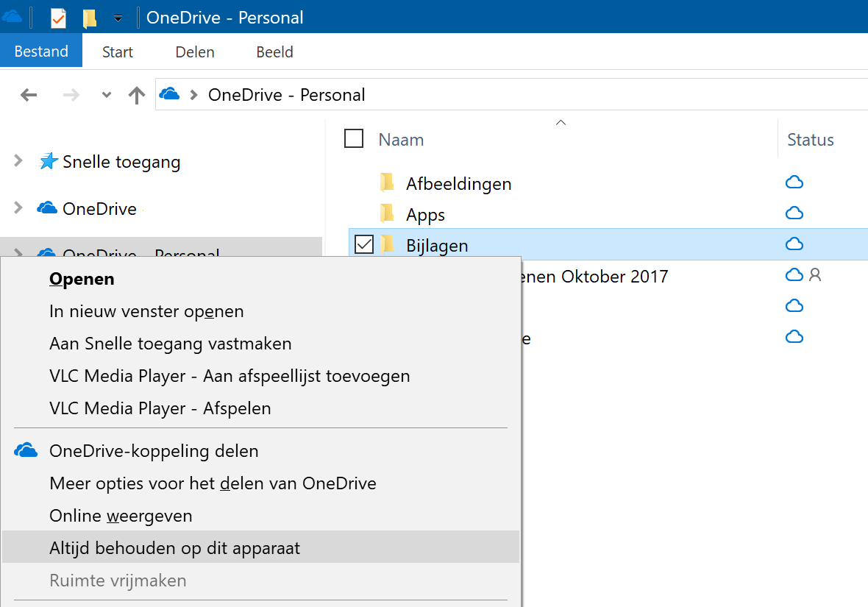Image resolution: width=868 pixels, height=607 pixels.
Task: Click the cloud icon in address bar
Action: [x=169, y=93]
